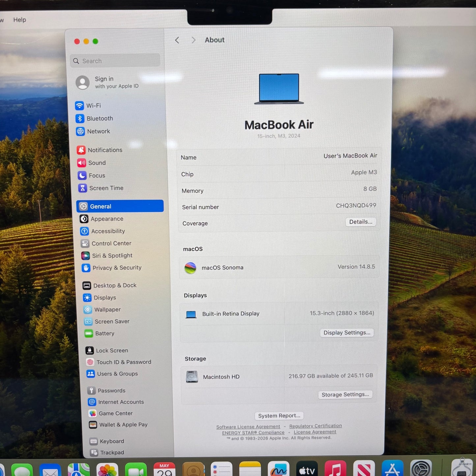The width and height of the screenshot is (476, 476).
Task: Open Appearance settings
Action: (102, 219)
